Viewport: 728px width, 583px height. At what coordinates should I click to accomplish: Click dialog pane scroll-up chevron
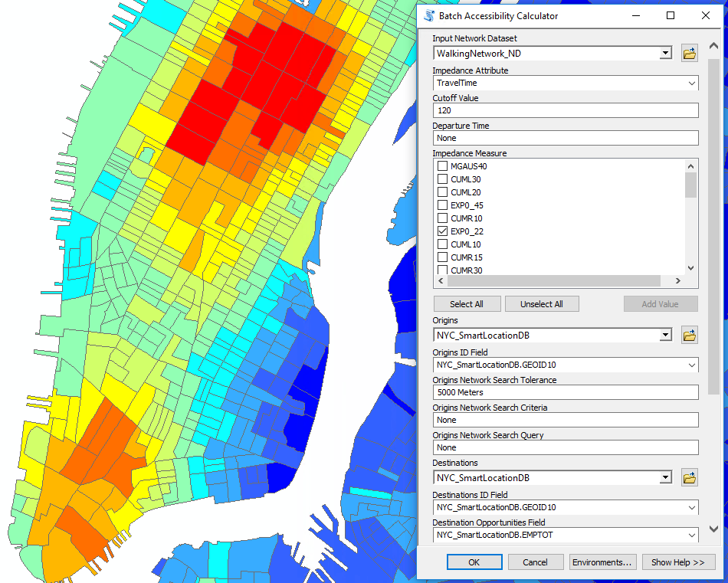click(714, 45)
